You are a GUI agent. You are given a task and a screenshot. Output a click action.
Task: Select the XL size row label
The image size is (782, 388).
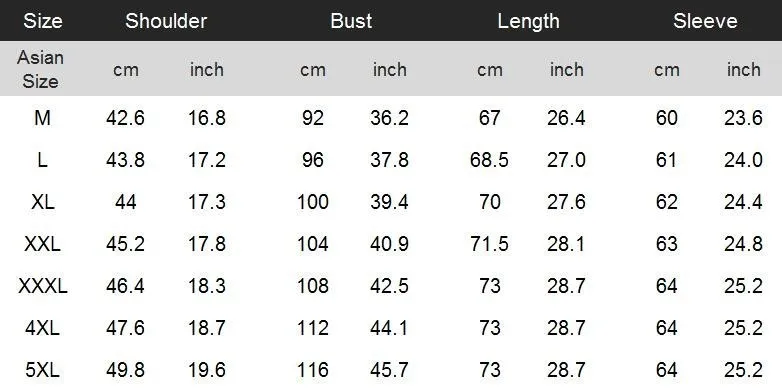click(43, 202)
